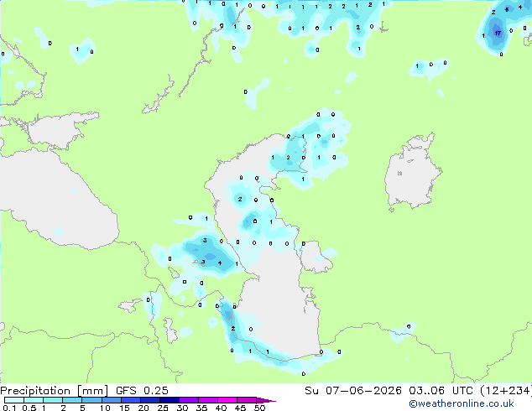Click the 'GFS 0.25' model label

(142, 391)
